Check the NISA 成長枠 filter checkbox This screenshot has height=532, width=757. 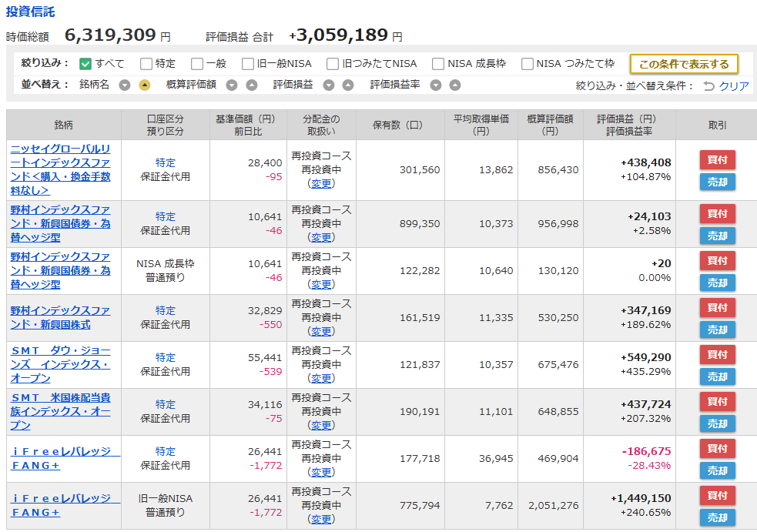pos(438,64)
